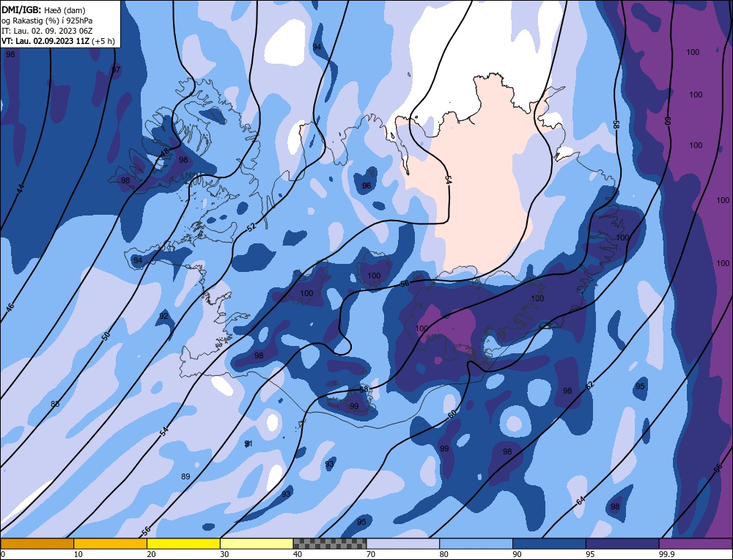Click the pale yellow 30–40 legend swatch
The width and height of the screenshot is (733, 560).
(257, 543)
